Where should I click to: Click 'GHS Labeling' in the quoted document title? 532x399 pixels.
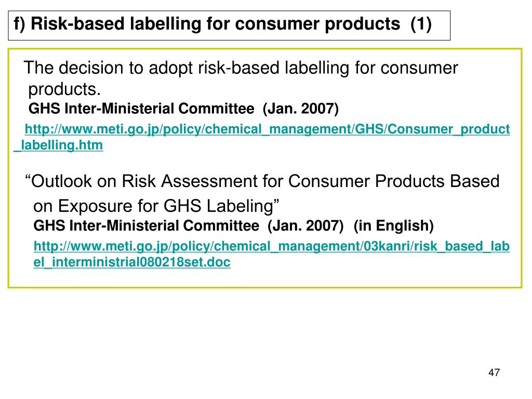[x=219, y=206]
